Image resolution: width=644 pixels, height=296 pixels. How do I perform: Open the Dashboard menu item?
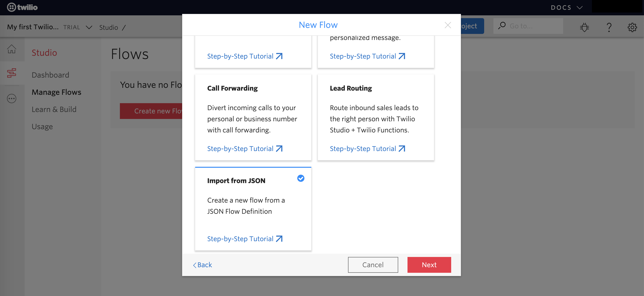[50, 74]
